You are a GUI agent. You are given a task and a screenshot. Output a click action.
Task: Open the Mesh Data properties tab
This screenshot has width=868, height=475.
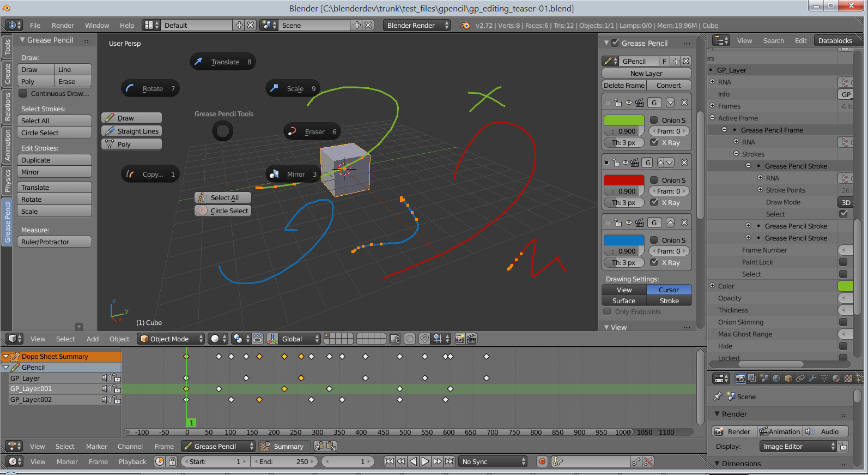(824, 378)
